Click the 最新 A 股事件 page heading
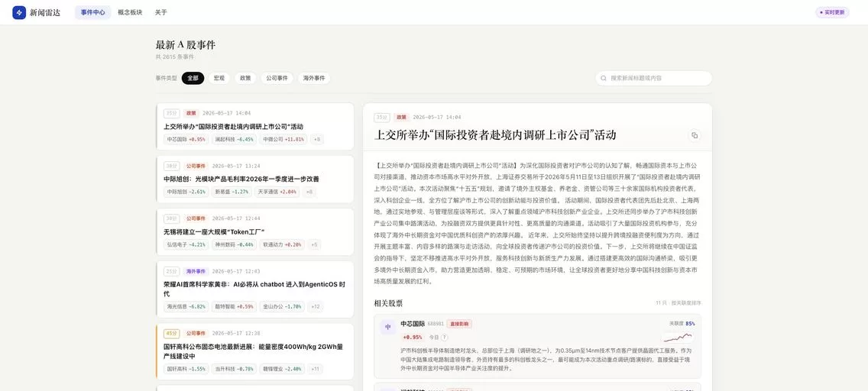This screenshot has width=868, height=391. (x=186, y=45)
